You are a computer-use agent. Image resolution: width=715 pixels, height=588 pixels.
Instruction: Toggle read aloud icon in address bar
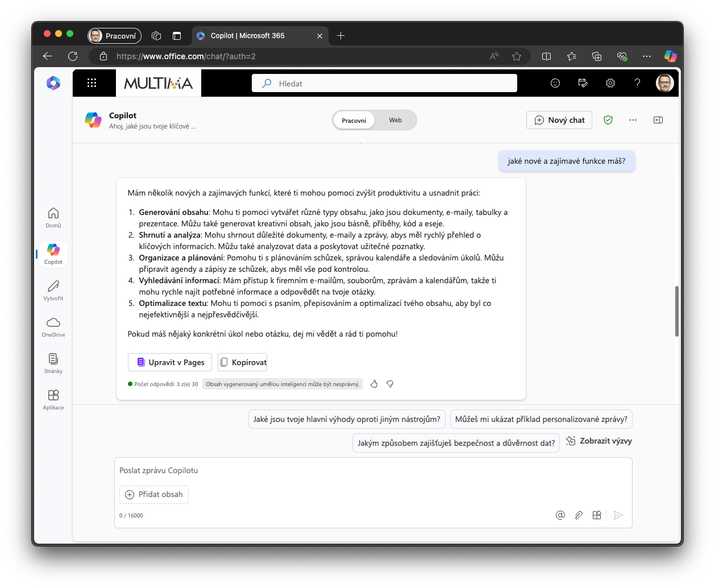pos(494,56)
